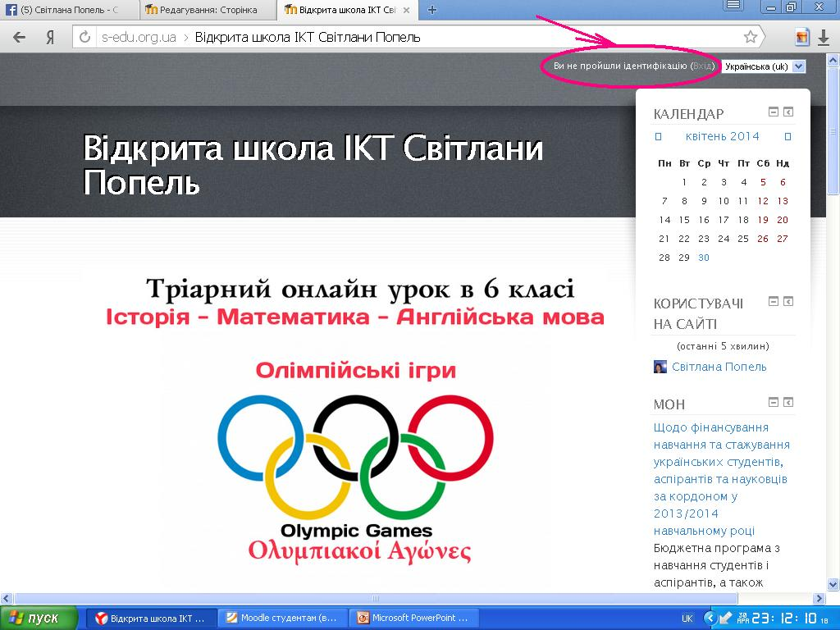Collapse the Календар block
Viewport: 840px width, 630px height.
tap(773, 112)
